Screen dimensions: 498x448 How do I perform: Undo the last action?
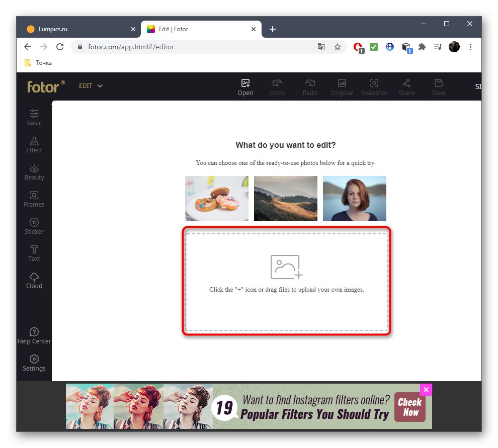coord(277,86)
